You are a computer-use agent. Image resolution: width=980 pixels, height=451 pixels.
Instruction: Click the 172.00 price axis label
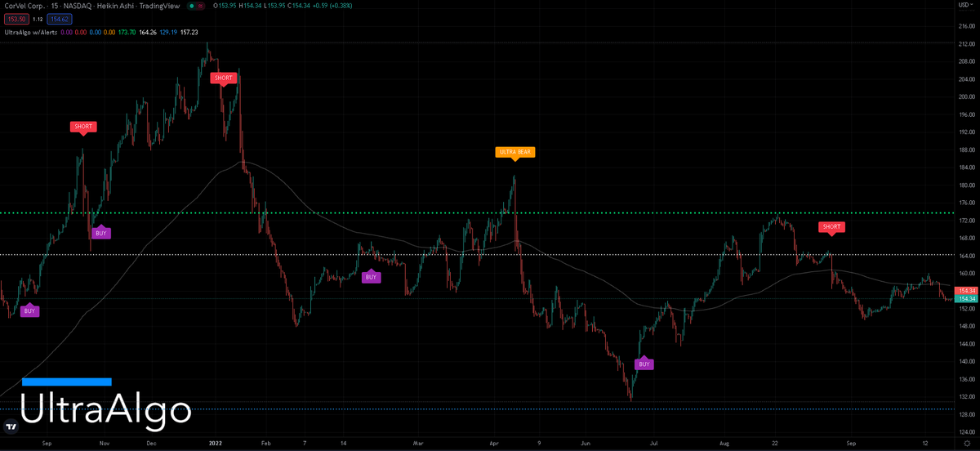[x=966, y=221]
